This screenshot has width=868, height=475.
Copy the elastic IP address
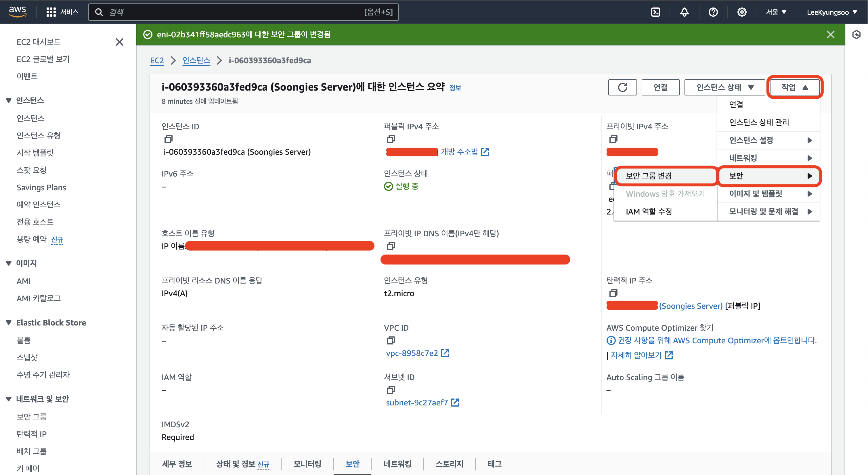(x=613, y=293)
